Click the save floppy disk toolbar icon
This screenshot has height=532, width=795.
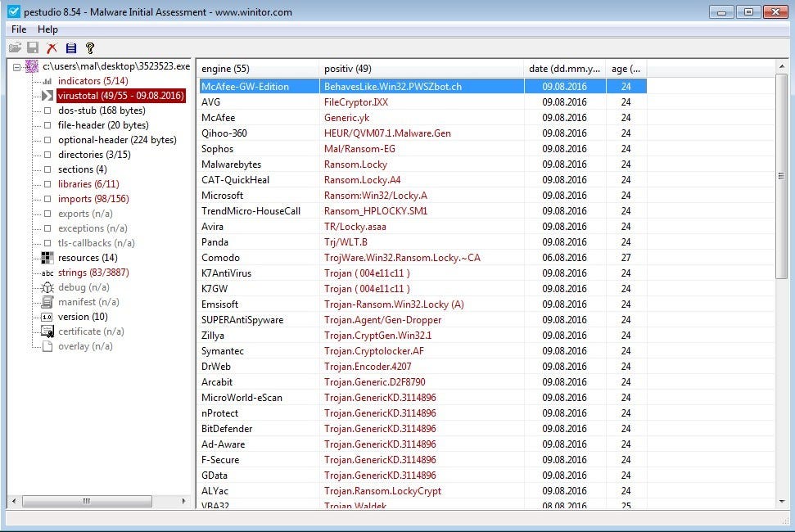click(33, 47)
